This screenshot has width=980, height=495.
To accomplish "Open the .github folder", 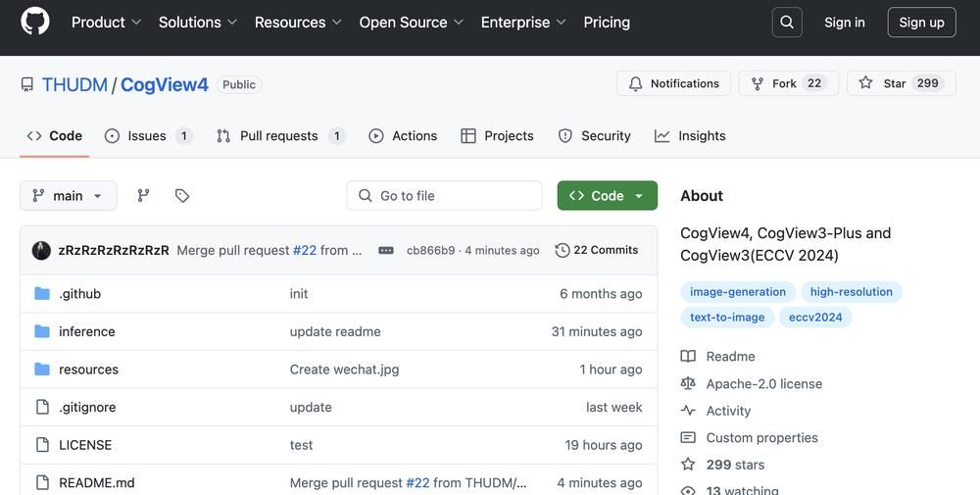I will (79, 294).
